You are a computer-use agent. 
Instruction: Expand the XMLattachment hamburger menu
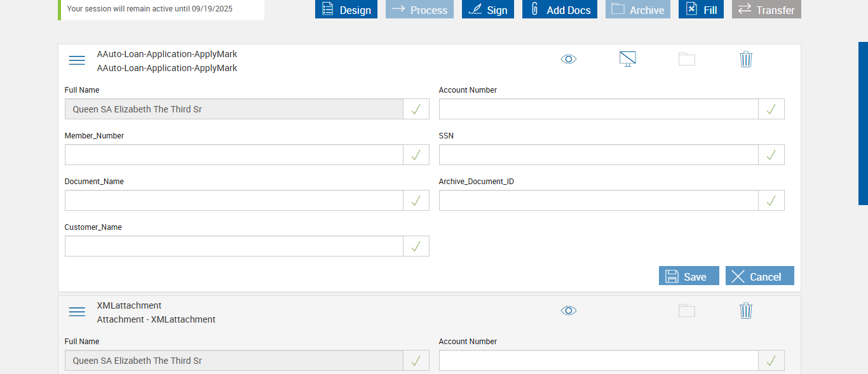pyautogui.click(x=77, y=312)
